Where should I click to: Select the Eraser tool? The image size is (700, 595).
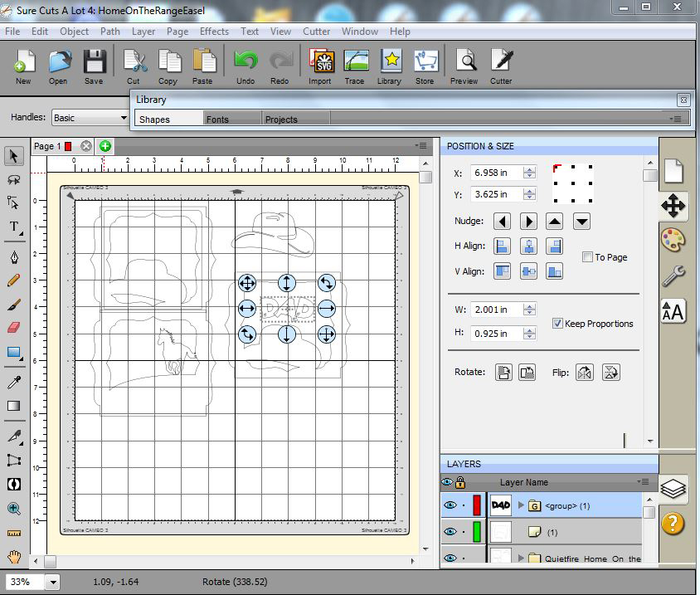click(14, 328)
